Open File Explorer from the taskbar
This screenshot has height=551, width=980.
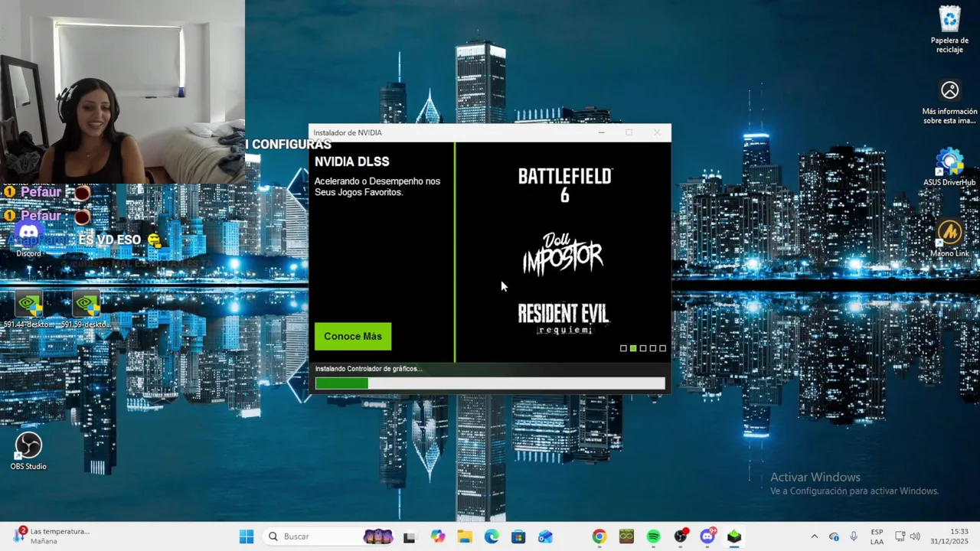click(465, 536)
